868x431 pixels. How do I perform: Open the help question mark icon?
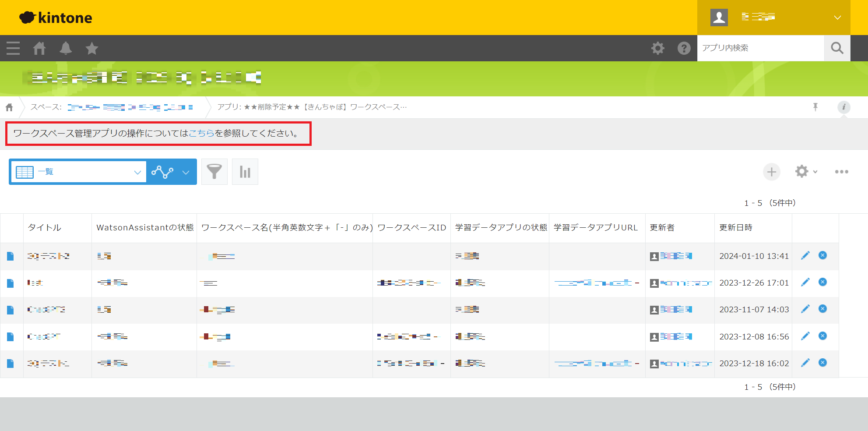coord(684,48)
